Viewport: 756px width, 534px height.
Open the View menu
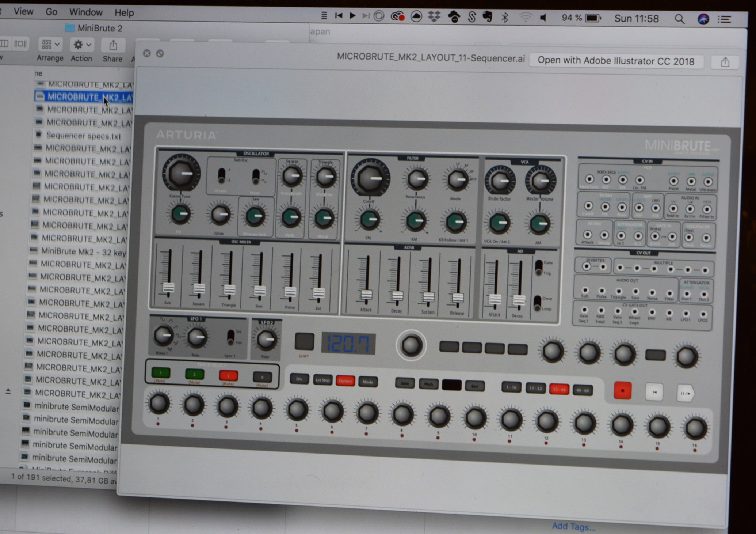(x=23, y=11)
